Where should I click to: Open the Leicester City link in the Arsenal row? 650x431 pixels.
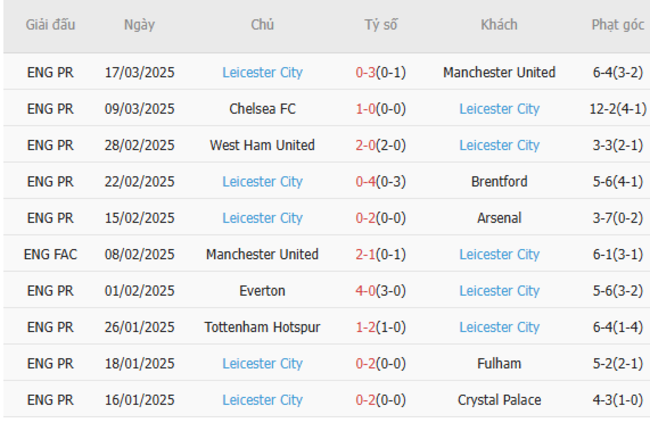click(x=262, y=218)
